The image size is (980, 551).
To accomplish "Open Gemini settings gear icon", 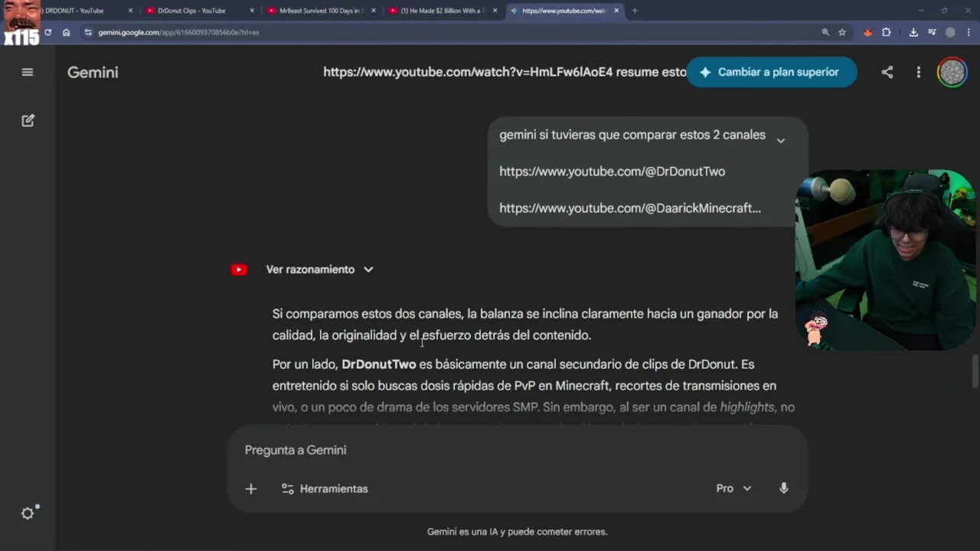I will [28, 514].
